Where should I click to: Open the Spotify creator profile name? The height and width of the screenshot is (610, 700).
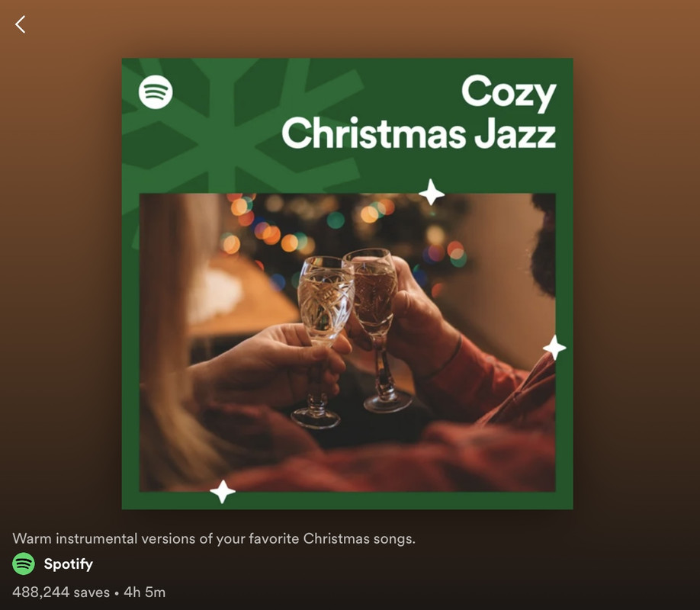coord(69,564)
